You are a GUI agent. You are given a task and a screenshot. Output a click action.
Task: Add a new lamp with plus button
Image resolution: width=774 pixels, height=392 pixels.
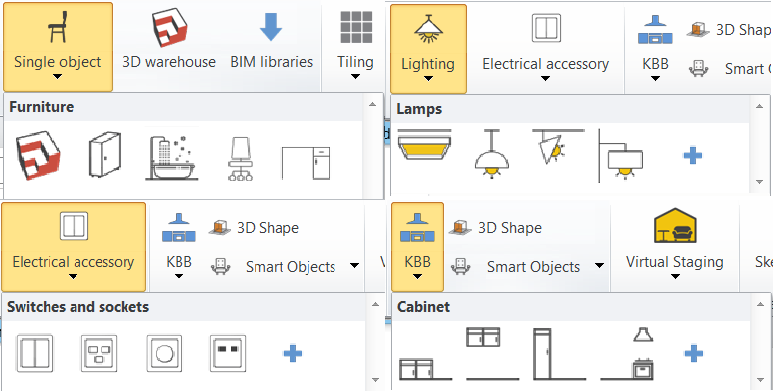[x=693, y=156]
